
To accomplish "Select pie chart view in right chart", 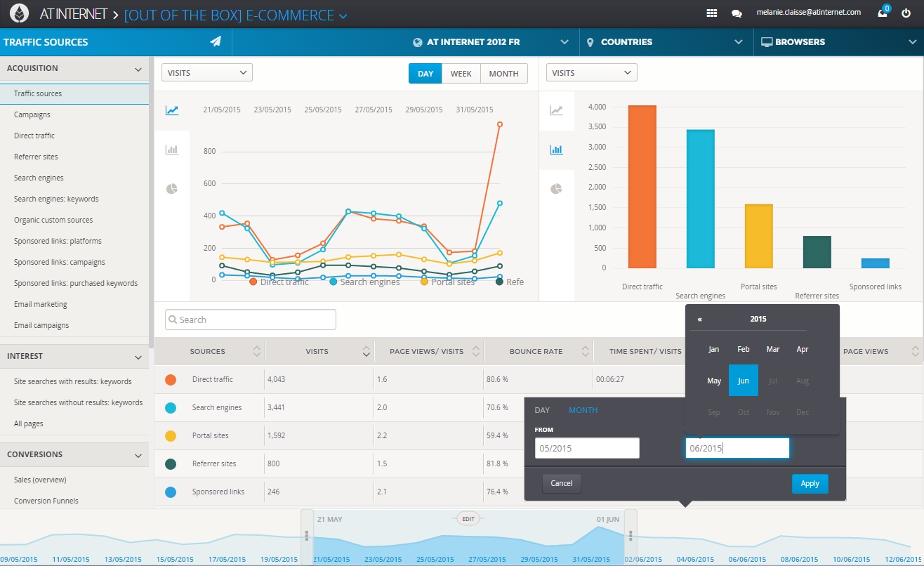I will [556, 189].
